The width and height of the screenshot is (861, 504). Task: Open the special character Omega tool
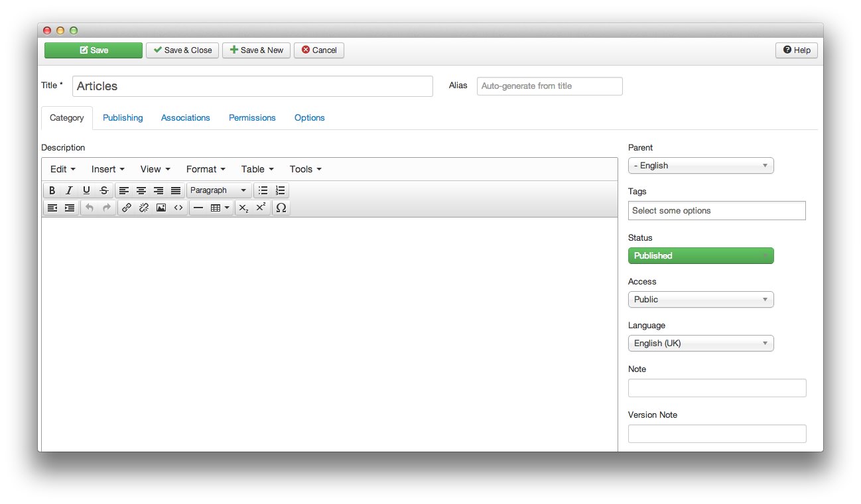(281, 208)
